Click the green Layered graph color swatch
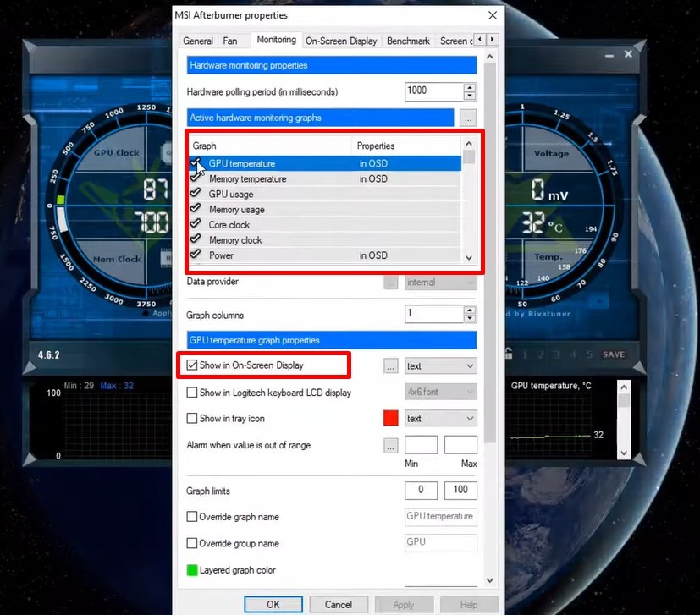 click(x=192, y=570)
